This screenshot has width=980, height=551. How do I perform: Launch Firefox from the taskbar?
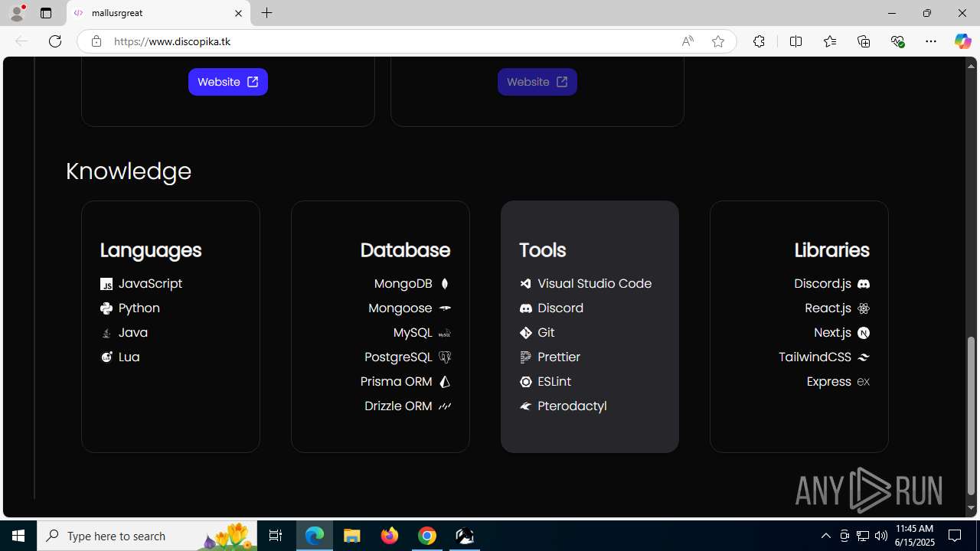pyautogui.click(x=390, y=536)
